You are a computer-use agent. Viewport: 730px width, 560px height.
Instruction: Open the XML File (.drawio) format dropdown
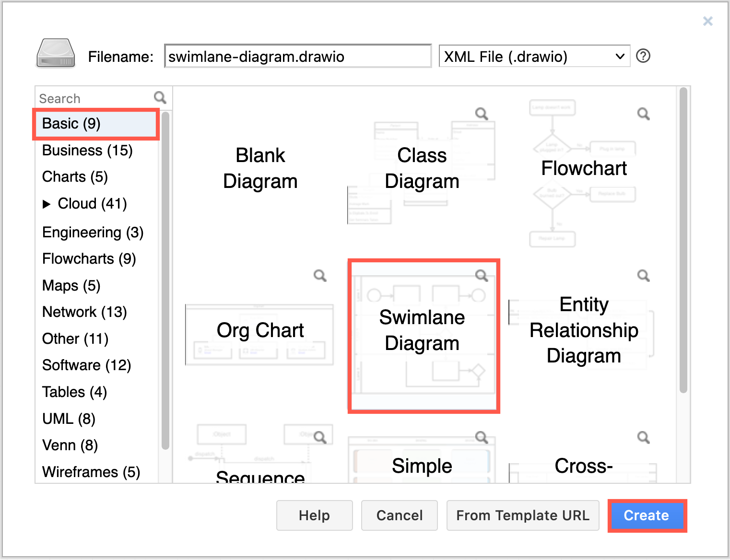click(x=619, y=56)
